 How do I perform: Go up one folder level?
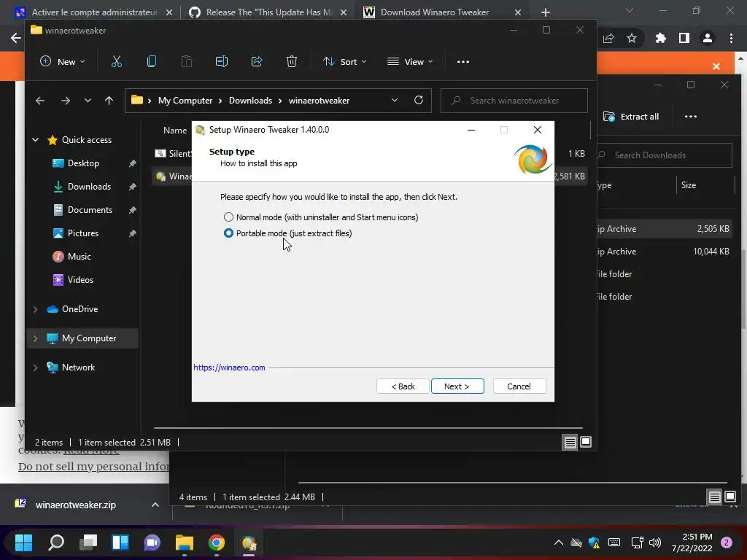tap(109, 101)
